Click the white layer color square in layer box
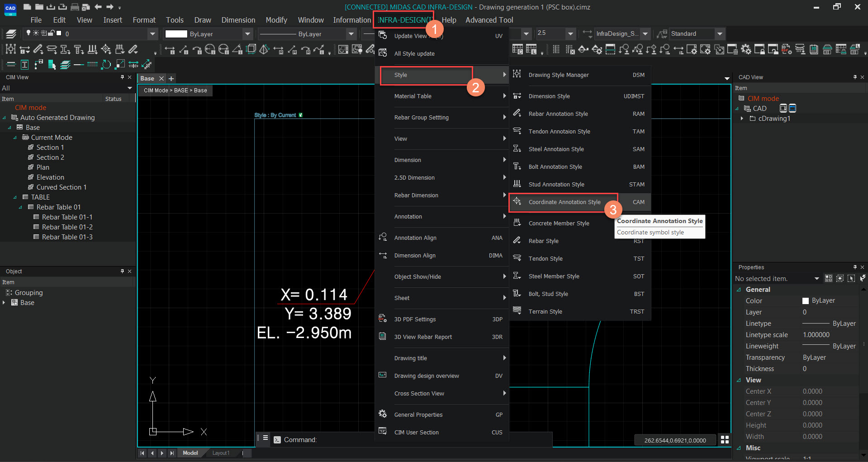This screenshot has width=868, height=462. click(x=59, y=33)
